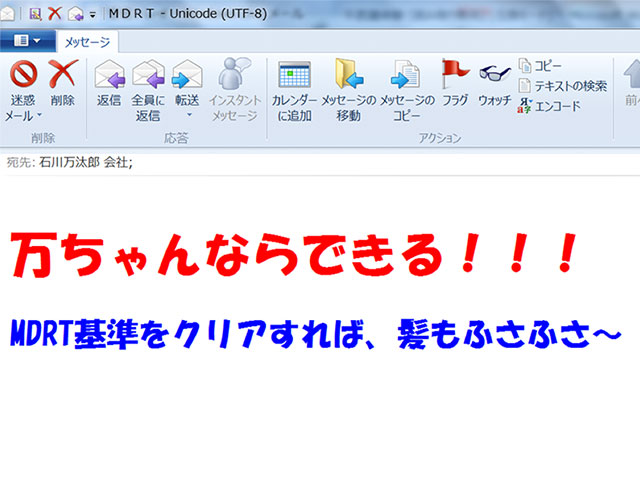
Task: Select the Message (メッセージ) ribbon tab
Action: pyautogui.click(x=87, y=42)
